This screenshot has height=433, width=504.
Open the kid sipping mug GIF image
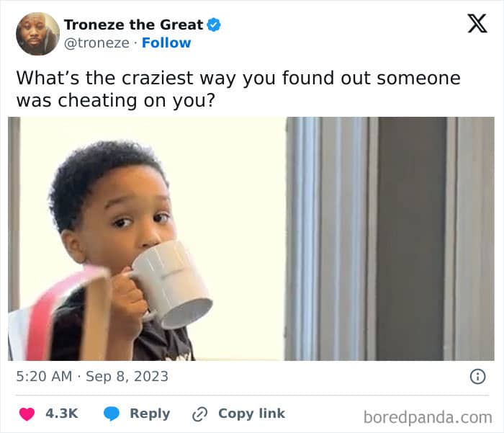pos(251,238)
